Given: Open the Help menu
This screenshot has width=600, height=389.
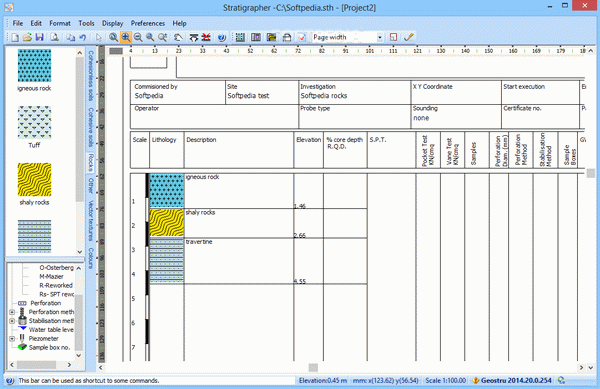Looking at the screenshot, I should 179,23.
